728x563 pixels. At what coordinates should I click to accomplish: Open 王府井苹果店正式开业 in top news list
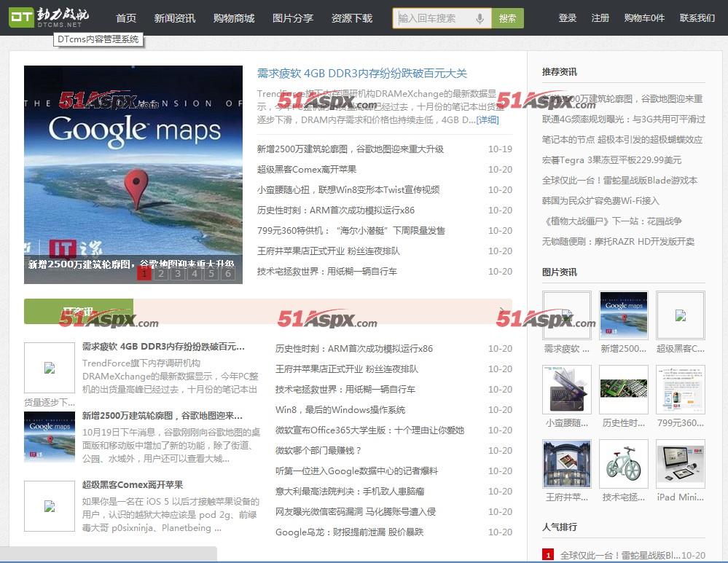point(328,251)
